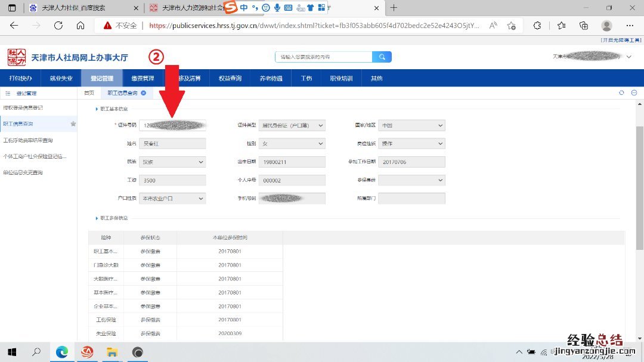Go to browser home page
644x362 pixels.
coord(80,26)
